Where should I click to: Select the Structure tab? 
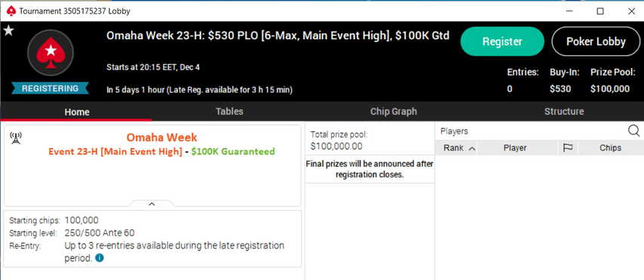[x=564, y=112]
